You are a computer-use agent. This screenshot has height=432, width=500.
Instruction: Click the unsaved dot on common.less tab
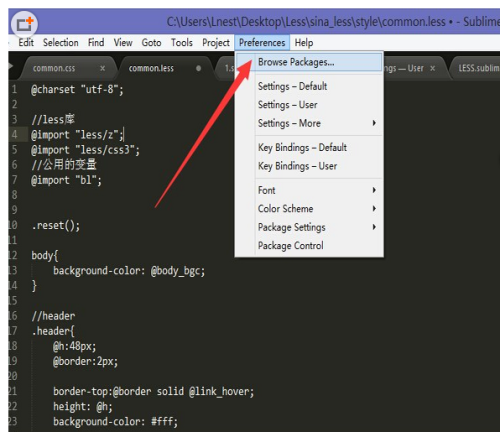pos(199,68)
